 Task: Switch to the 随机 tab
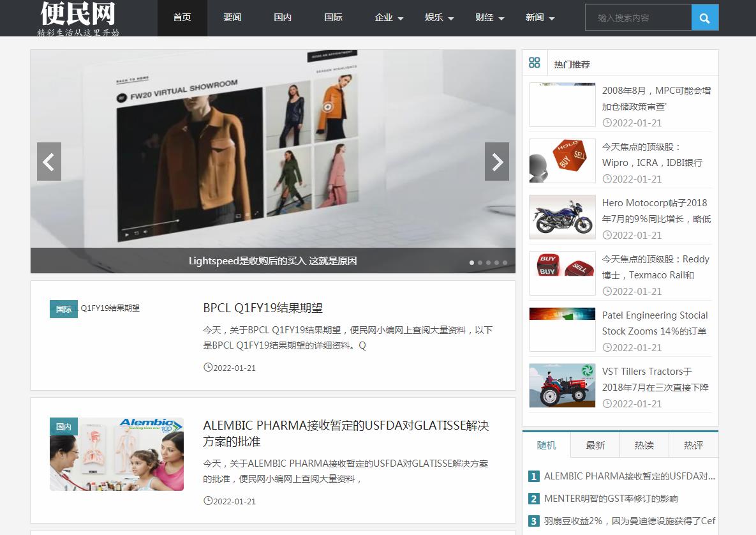(x=546, y=445)
